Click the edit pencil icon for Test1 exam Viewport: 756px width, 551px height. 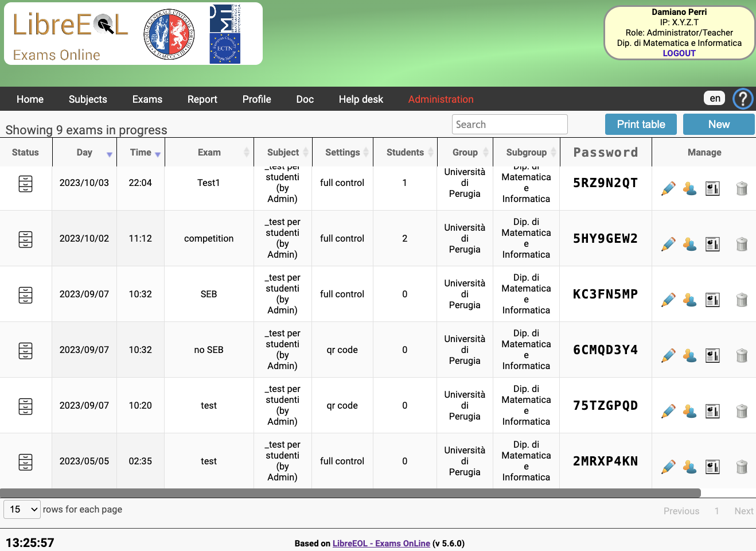click(668, 189)
